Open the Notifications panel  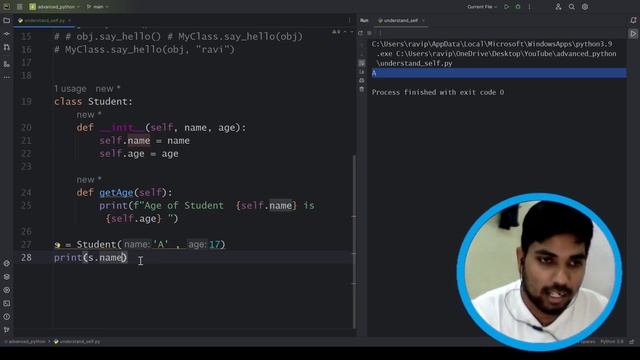(x=633, y=20)
